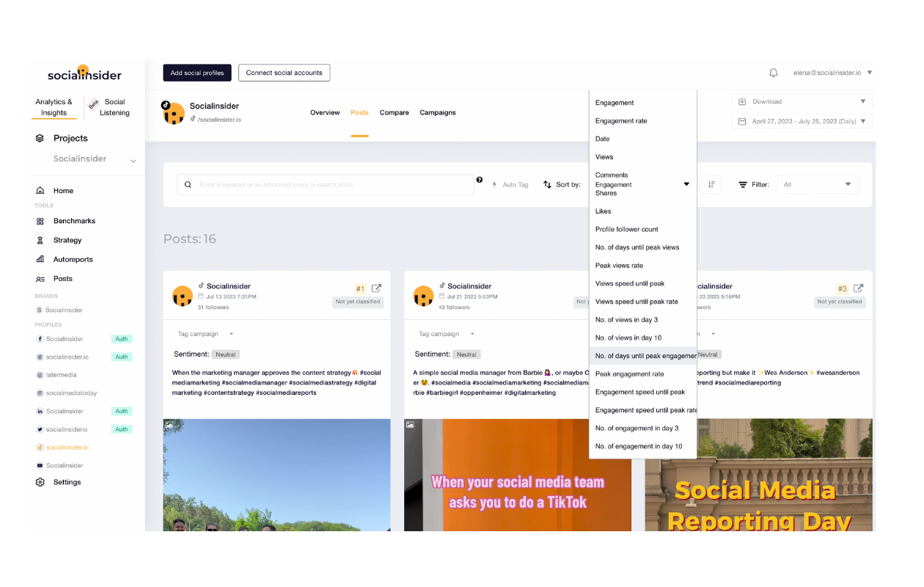Focus the posts search input field
Image resolution: width=924 pixels, height=587 pixels.
[x=326, y=185]
